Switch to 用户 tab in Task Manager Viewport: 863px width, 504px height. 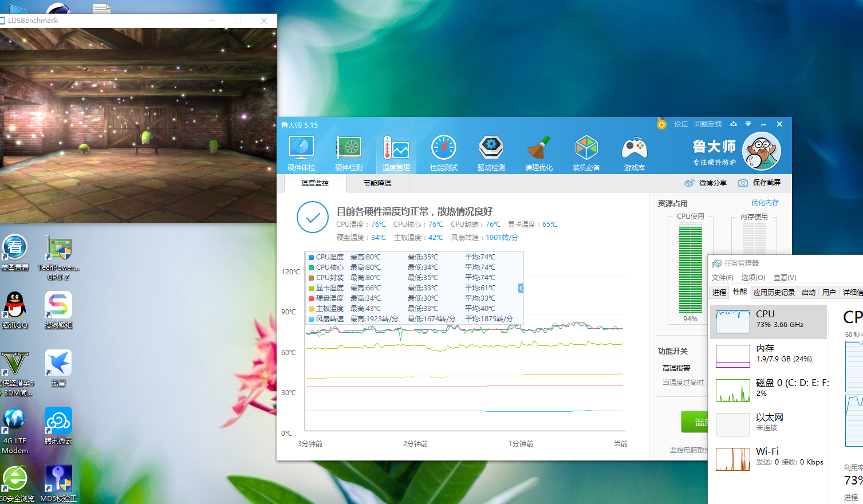point(829,292)
